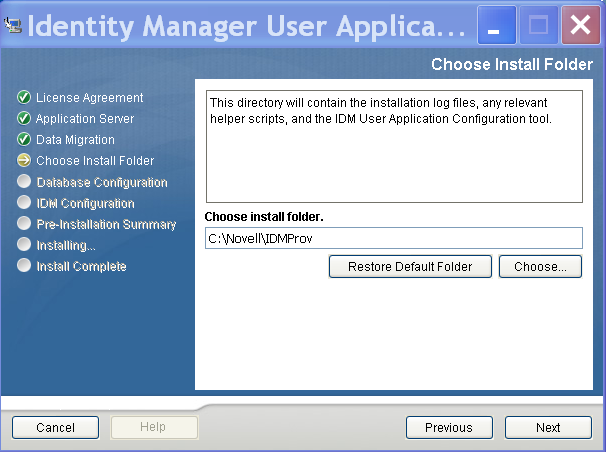606x452 pixels.
Task: Select the Installing... step label
Action: (x=66, y=245)
